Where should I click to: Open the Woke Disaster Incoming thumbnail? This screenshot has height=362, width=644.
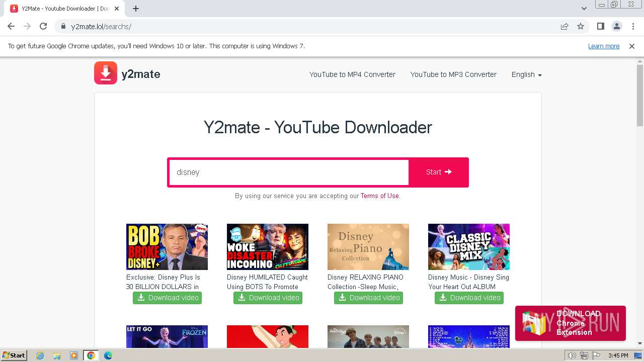point(268,247)
